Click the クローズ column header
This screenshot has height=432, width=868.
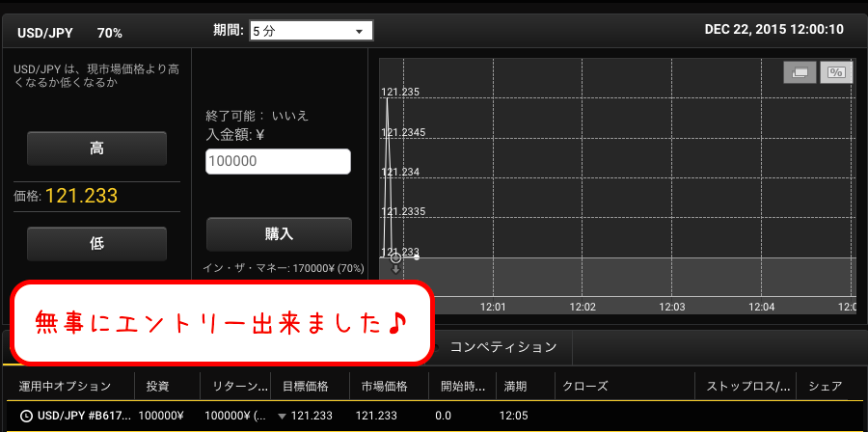coord(585,386)
